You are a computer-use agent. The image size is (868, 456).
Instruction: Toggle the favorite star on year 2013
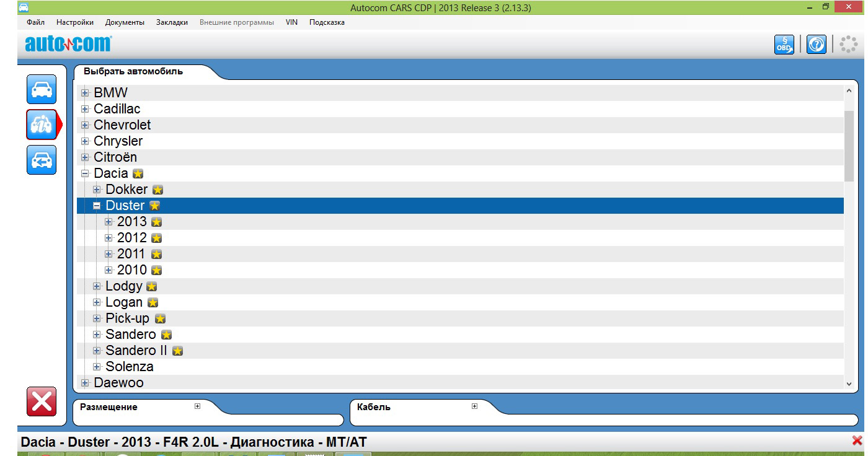click(x=156, y=222)
